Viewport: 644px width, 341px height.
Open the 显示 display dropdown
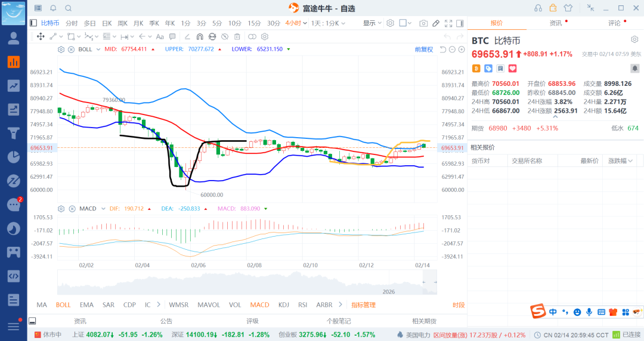click(x=373, y=23)
